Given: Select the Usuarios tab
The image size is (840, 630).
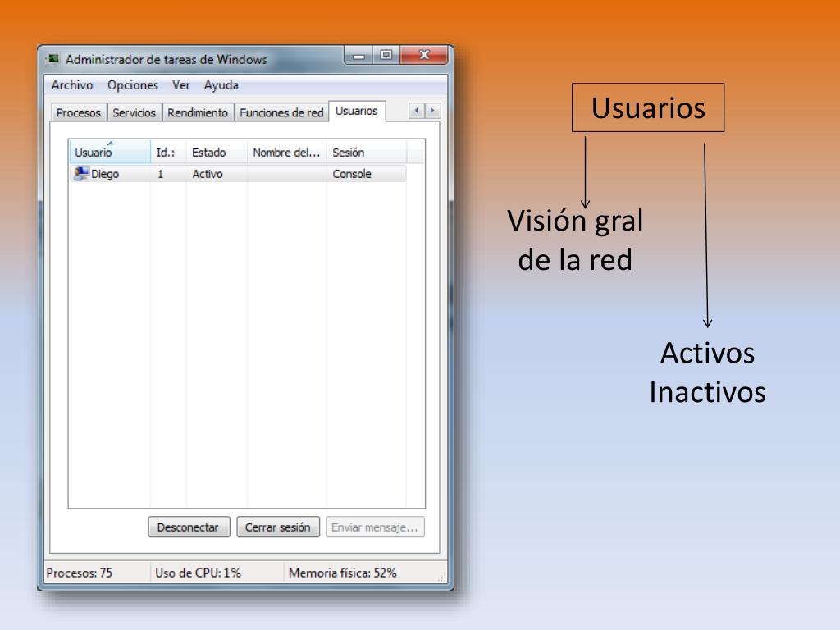Looking at the screenshot, I should (357, 111).
